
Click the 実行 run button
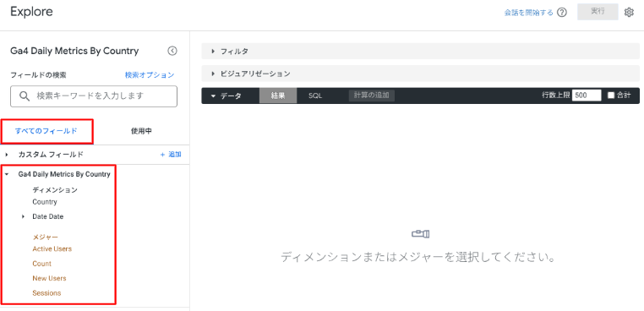tap(598, 12)
